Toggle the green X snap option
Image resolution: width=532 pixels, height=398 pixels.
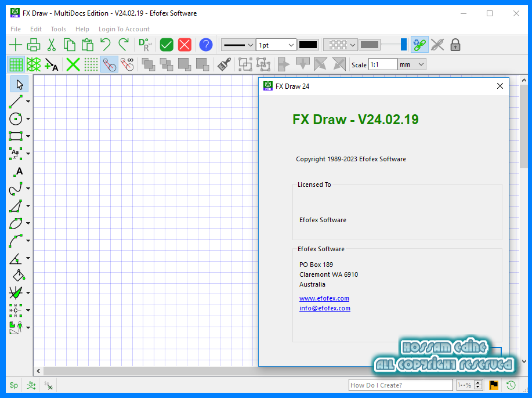[x=73, y=64]
